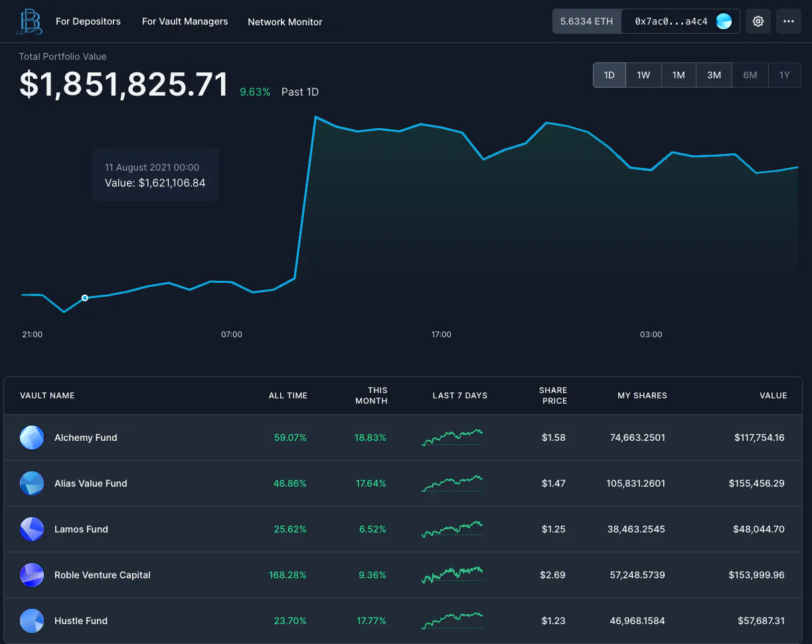Switch chart to 3M range

pos(714,75)
